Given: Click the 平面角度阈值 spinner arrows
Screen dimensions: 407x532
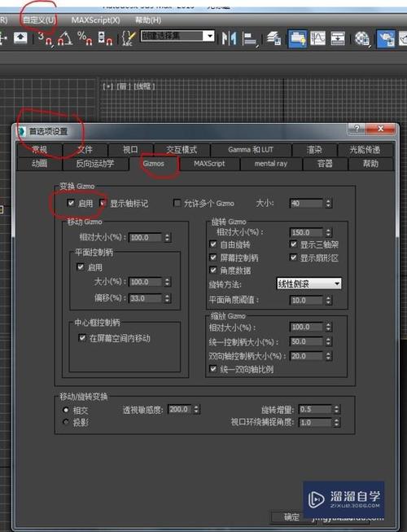Looking at the screenshot, I should click(328, 301).
